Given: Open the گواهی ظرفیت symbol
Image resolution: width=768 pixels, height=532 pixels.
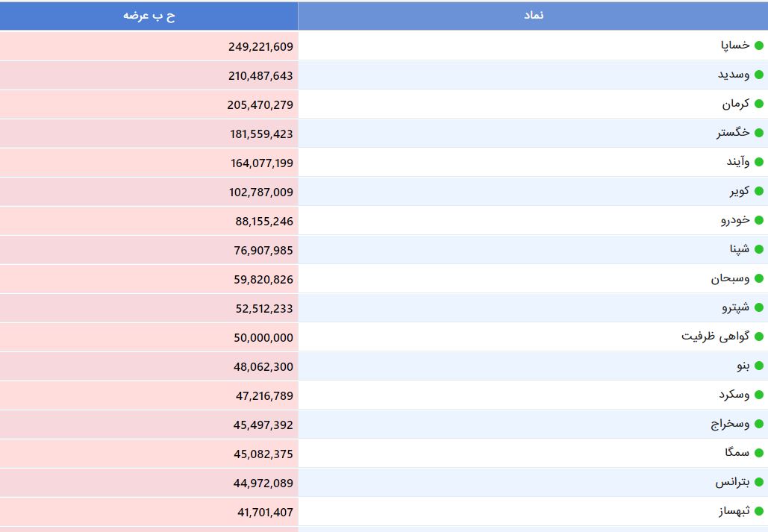Looking at the screenshot, I should pos(715,337).
